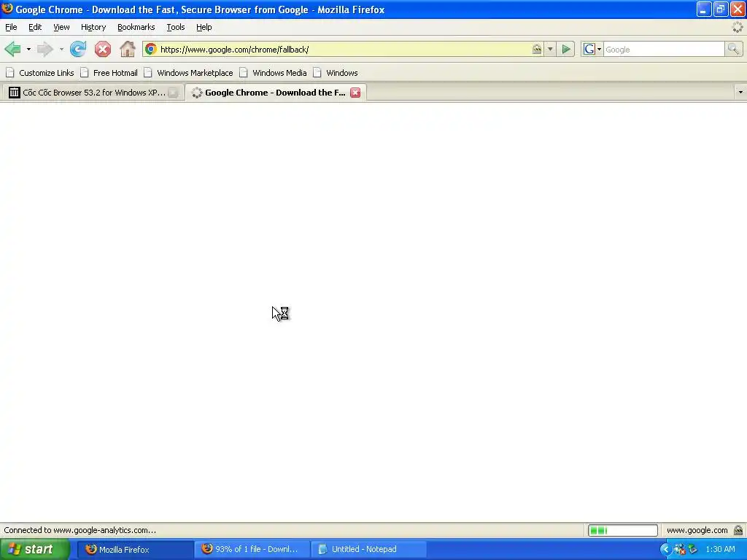Open the Help menu

[x=204, y=27]
